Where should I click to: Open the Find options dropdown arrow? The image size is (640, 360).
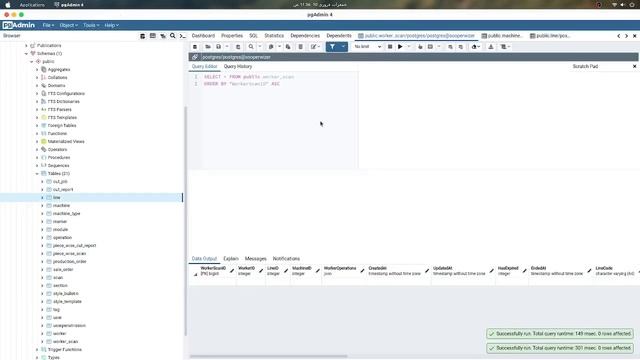[x=260, y=47]
